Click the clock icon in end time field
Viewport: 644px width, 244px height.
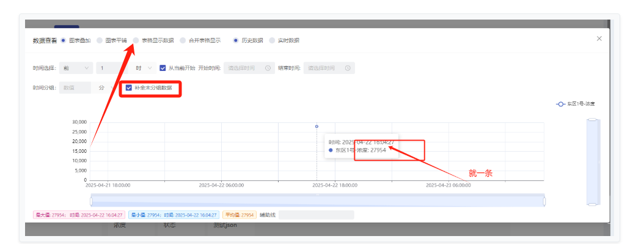click(x=348, y=68)
